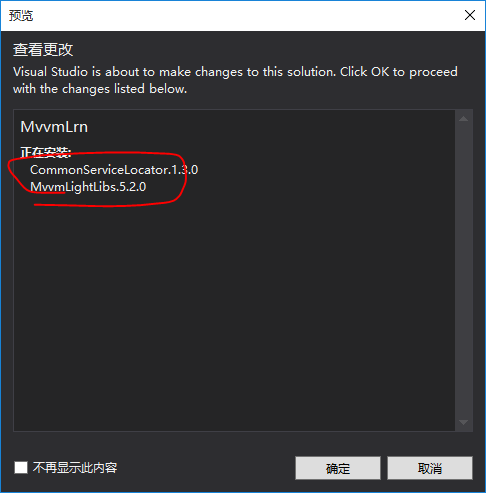Screen dimensions: 486x493
Task: Close the 预览 dialog with the X
Action: pos(470,15)
